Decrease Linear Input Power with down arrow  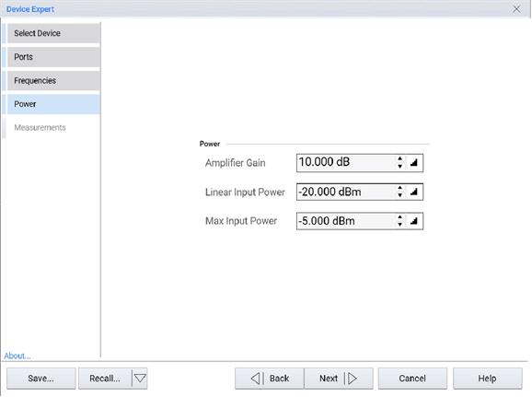click(400, 195)
